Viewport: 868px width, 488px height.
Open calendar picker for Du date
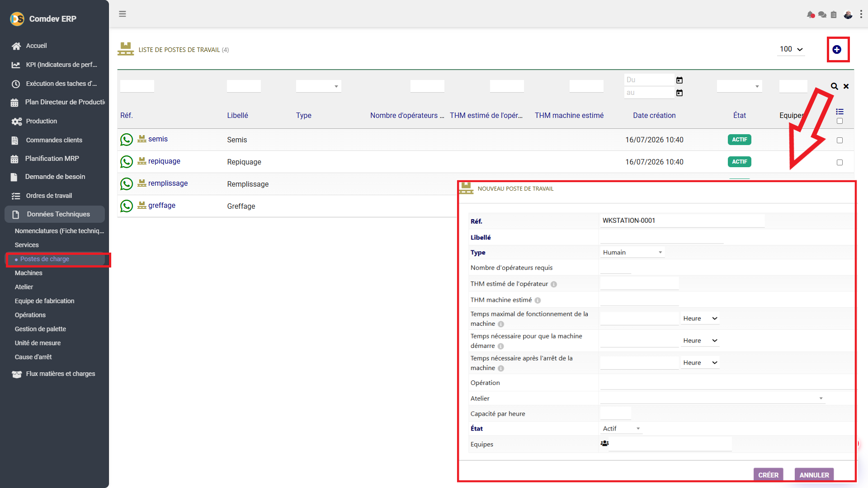pos(679,80)
